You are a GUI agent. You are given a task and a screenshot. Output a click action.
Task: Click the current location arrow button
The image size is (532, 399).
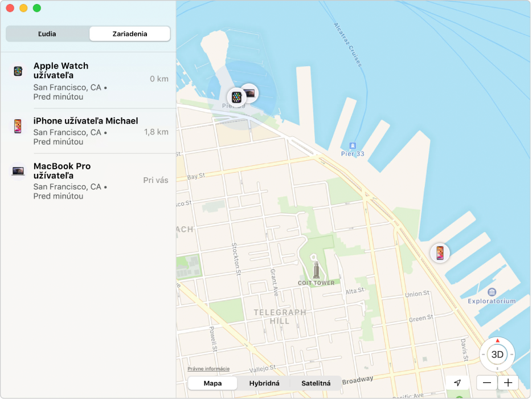click(x=457, y=383)
